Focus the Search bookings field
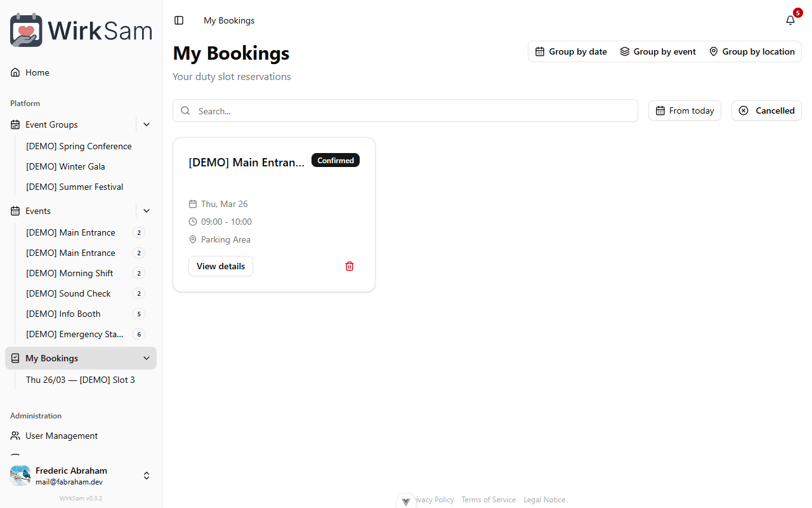Screen dimensions: 812x508 405,110
